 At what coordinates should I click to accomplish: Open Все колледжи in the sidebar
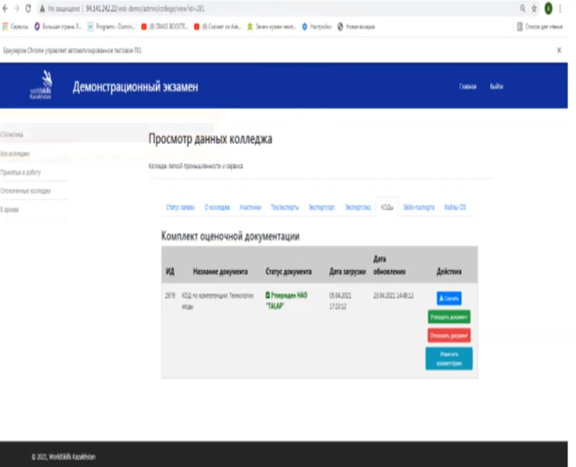pos(15,154)
